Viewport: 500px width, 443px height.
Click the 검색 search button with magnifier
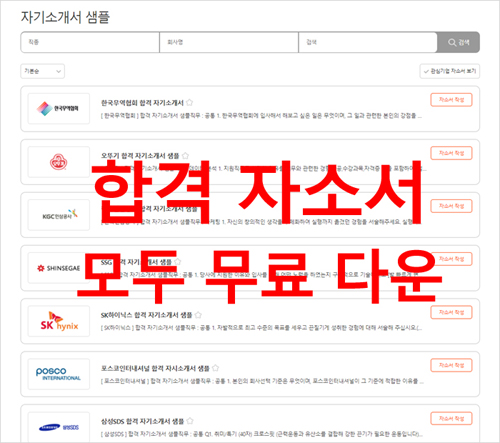(458, 42)
